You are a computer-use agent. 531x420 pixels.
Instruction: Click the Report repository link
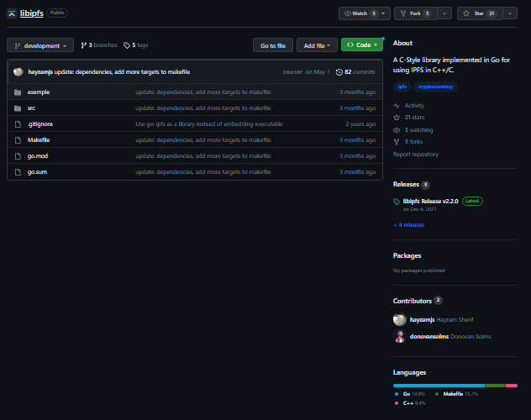click(x=416, y=154)
